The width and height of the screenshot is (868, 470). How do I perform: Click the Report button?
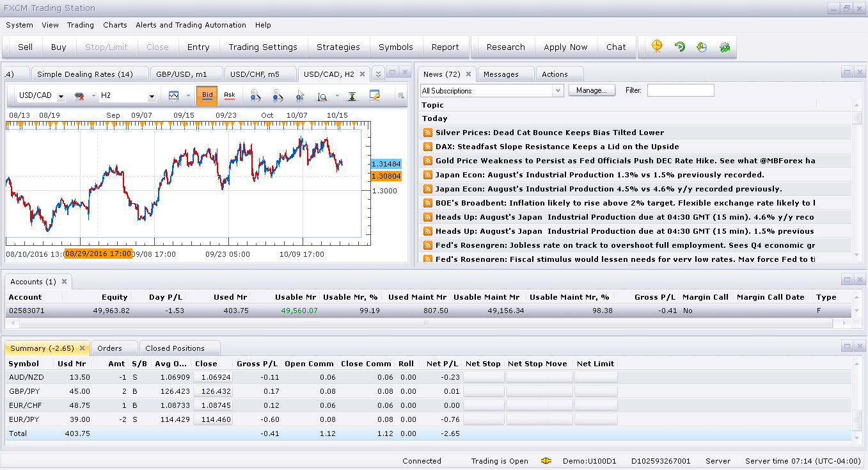(x=445, y=47)
